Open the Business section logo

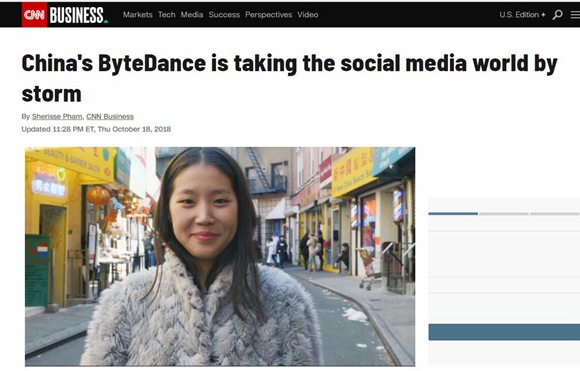78,15
